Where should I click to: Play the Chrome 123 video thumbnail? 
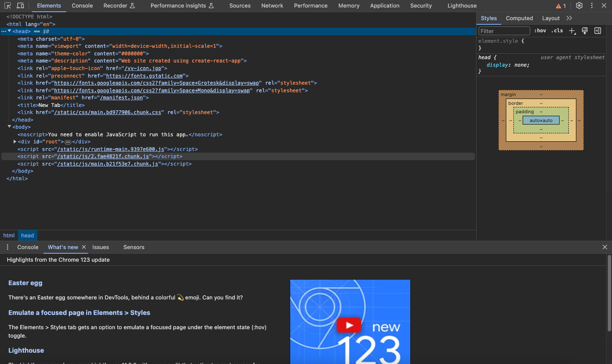point(349,325)
